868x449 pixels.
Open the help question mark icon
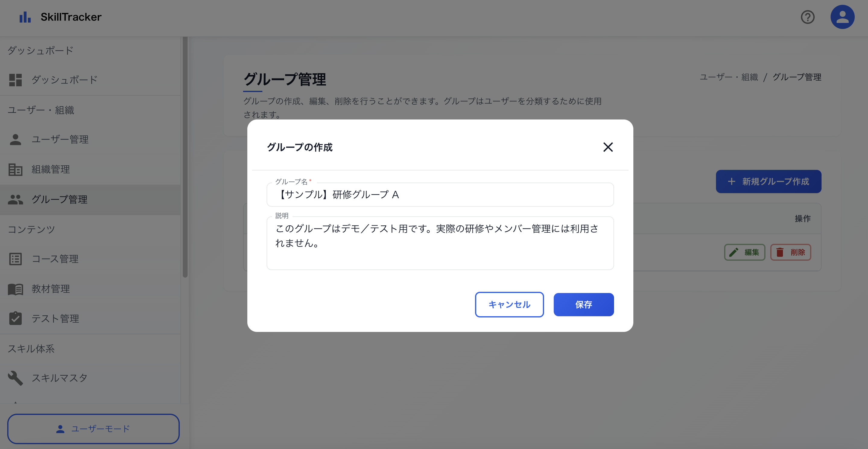pyautogui.click(x=807, y=17)
